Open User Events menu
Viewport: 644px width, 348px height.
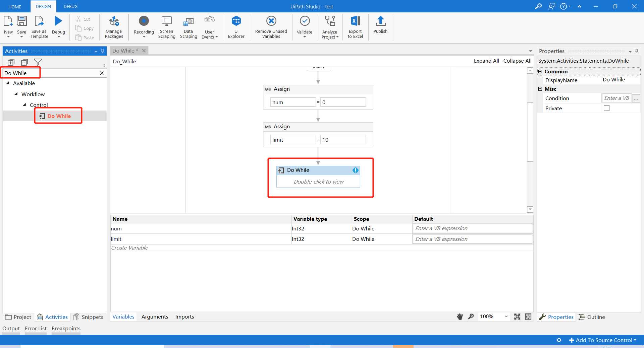click(210, 27)
